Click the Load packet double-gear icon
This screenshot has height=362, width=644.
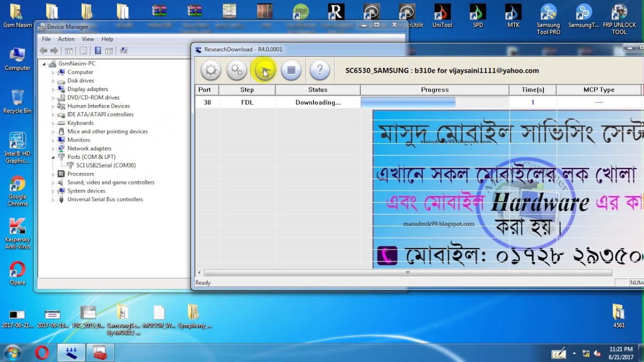237,70
